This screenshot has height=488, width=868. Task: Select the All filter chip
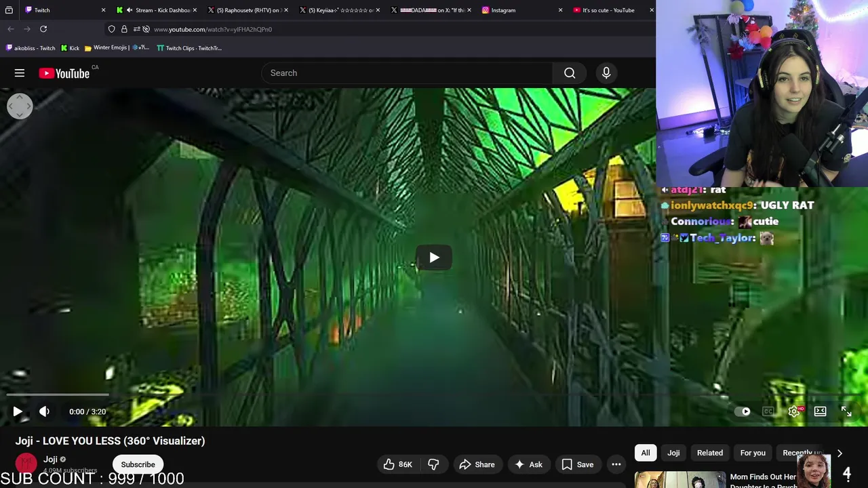coord(646,453)
